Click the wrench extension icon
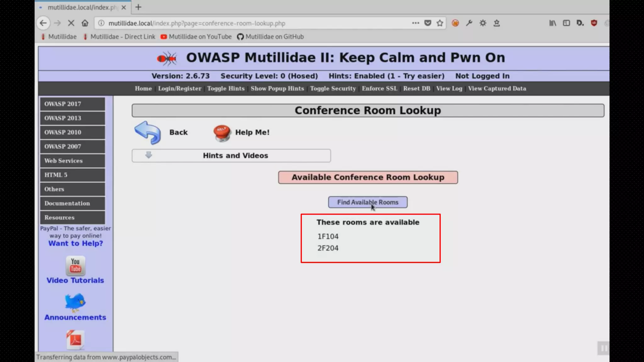This screenshot has height=362, width=644. (469, 23)
